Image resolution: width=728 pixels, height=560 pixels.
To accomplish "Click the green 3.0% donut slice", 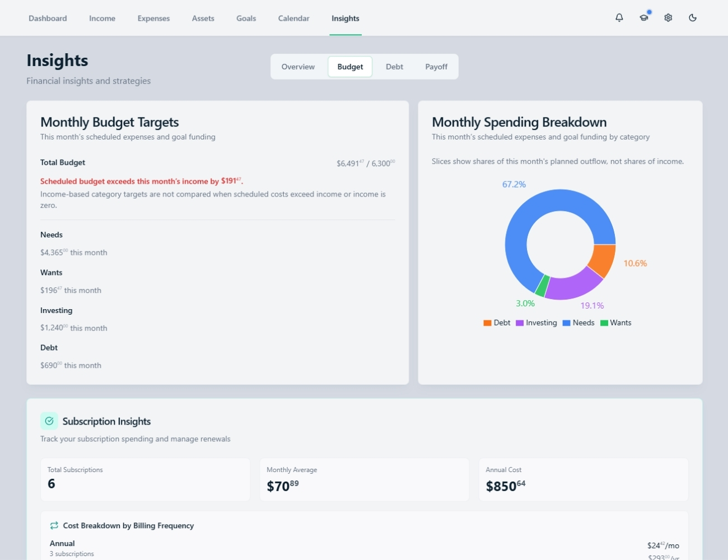I will 542,285.
